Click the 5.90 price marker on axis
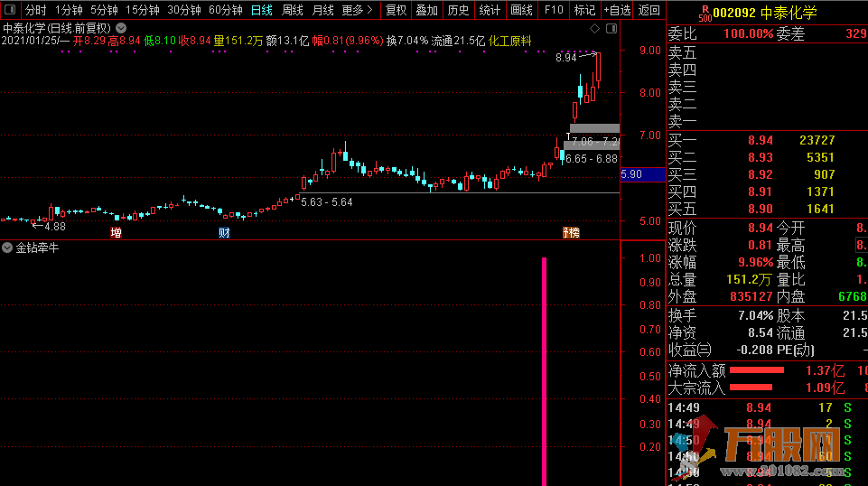Image resolution: width=868 pixels, height=486 pixels. tap(632, 174)
